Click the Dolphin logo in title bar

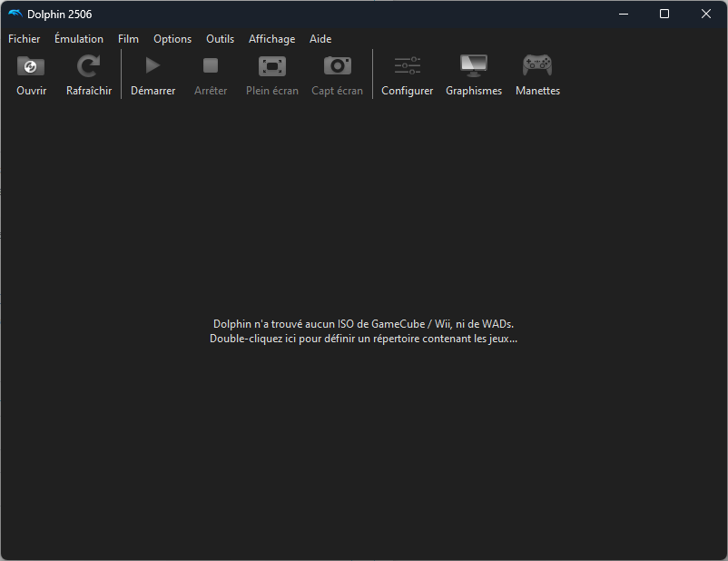(x=15, y=14)
